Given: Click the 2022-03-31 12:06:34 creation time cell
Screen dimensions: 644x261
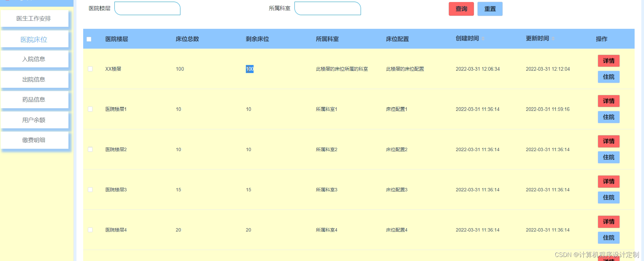Looking at the screenshot, I should (x=478, y=69).
